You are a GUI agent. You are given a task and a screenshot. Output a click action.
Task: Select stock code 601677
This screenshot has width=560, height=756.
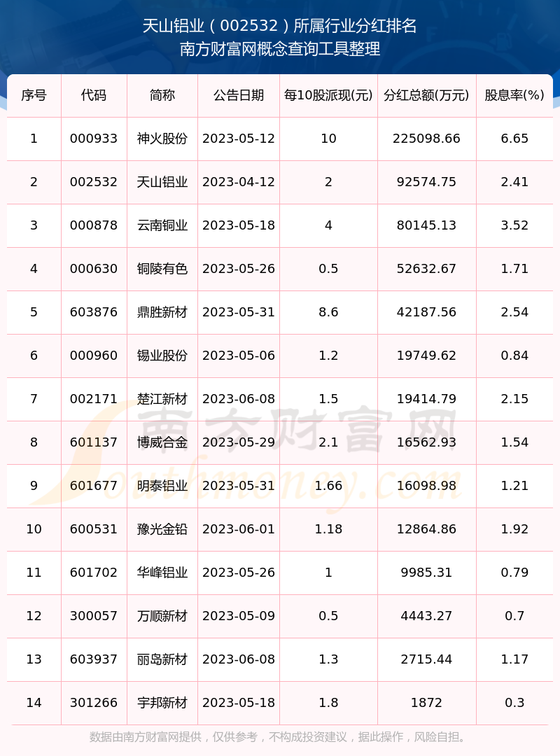(x=94, y=486)
